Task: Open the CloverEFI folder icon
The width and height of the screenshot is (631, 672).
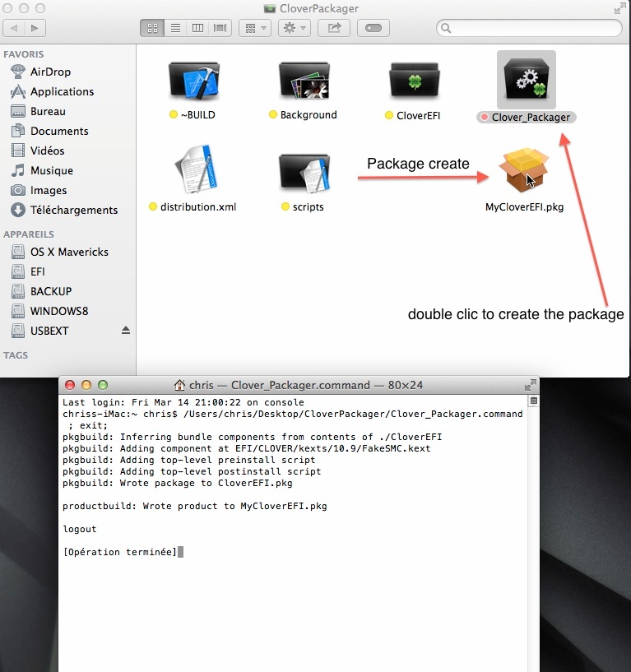Action: (415, 81)
